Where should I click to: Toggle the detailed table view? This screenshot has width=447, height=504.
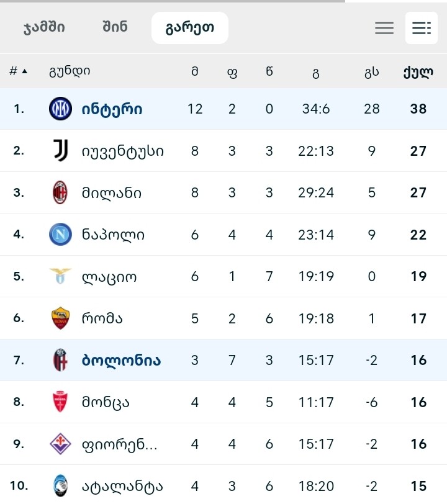[x=422, y=28]
